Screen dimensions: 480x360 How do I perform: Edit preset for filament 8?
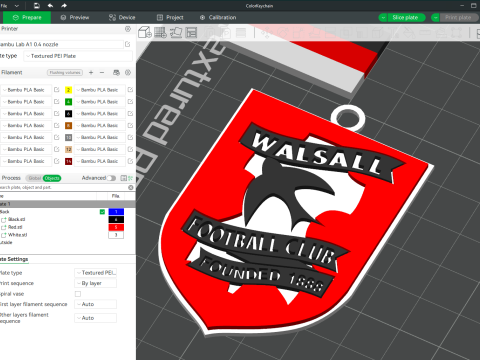(130, 125)
